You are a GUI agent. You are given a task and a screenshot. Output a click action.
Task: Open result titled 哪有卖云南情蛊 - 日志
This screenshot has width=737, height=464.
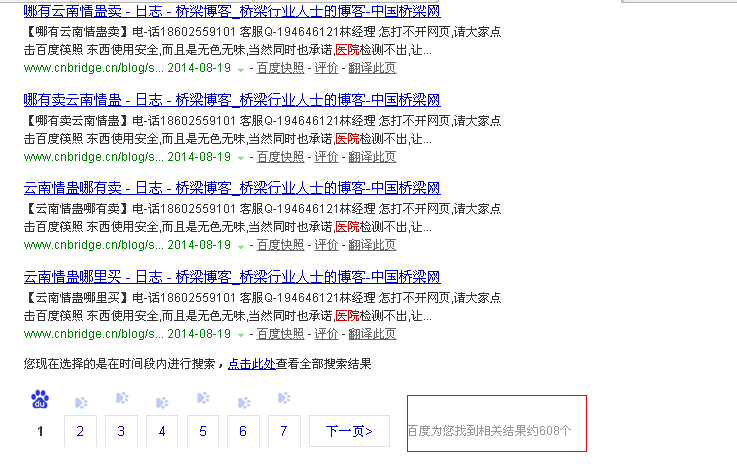click(x=232, y=100)
